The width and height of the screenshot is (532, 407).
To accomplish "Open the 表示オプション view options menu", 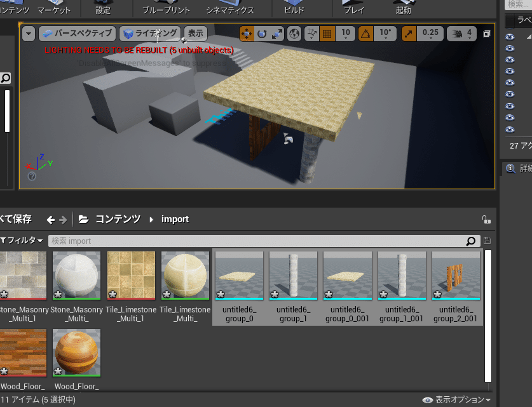I will (456, 400).
